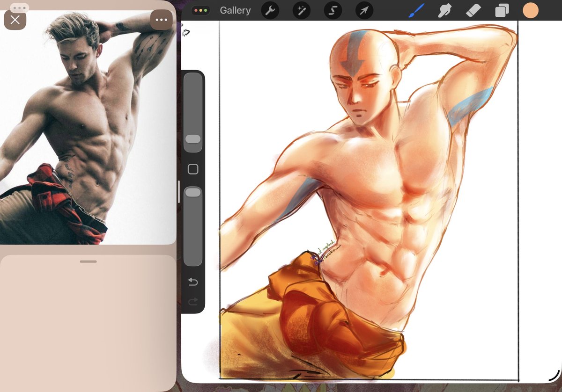The image size is (562, 392).
Task: Select the Smudge finger tool
Action: pos(444,10)
